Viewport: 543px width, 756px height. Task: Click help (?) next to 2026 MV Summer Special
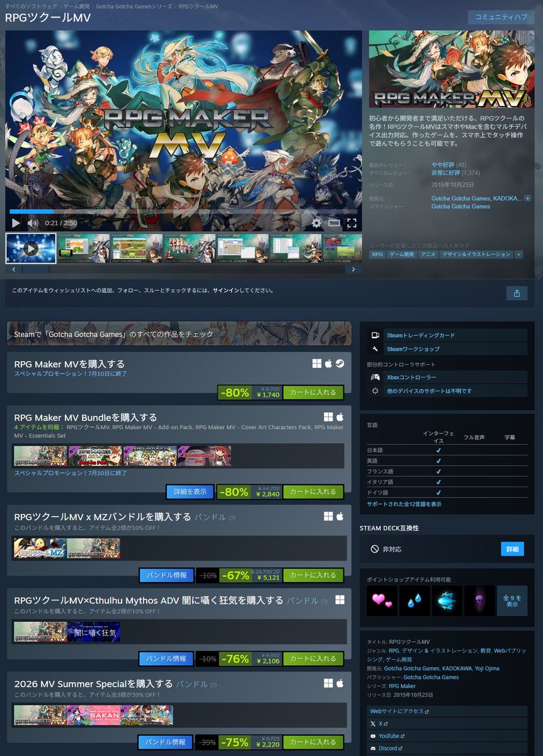click(213, 684)
